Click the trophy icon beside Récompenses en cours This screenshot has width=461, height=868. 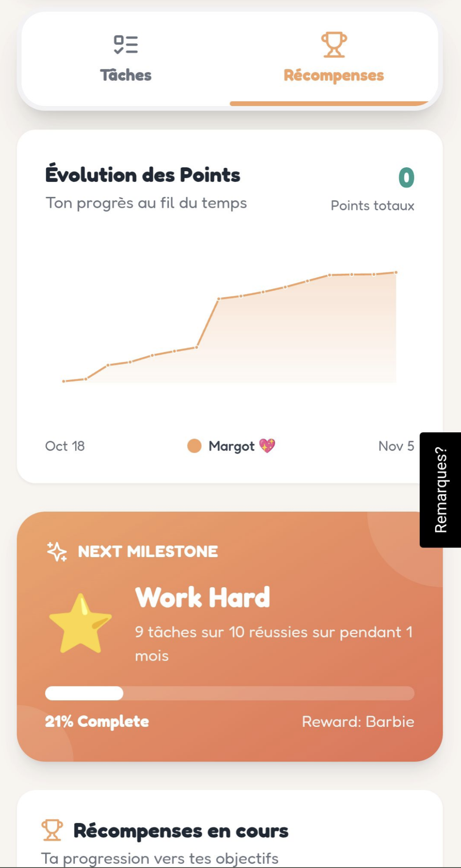click(x=52, y=830)
